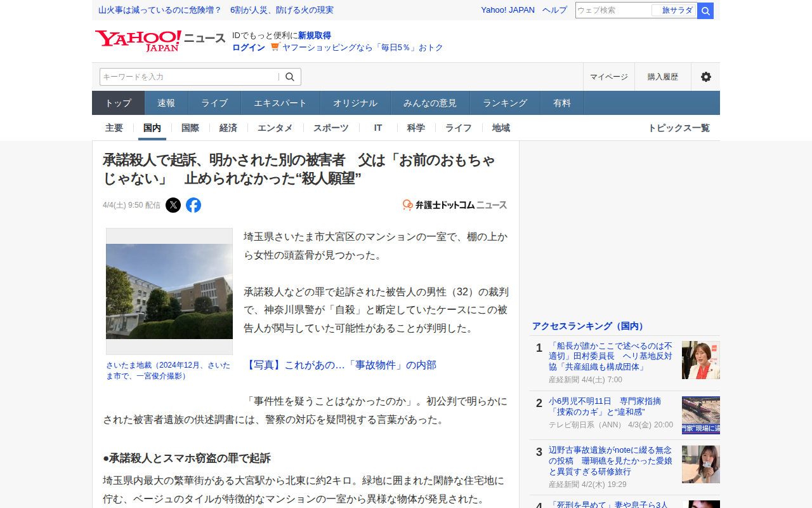Click the ●承諾殺人とスマホ窃盗の罪で起訴 subheading
This screenshot has height=508, width=812.
[x=187, y=458]
